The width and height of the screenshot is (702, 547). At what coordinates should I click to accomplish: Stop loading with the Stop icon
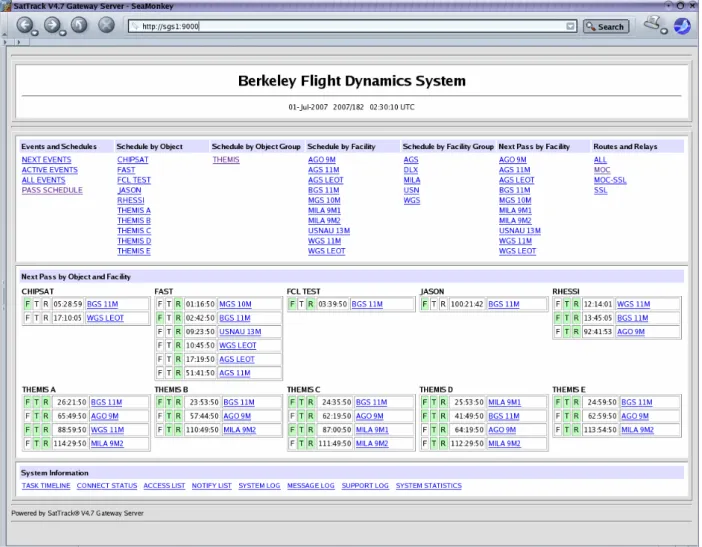[x=106, y=25]
